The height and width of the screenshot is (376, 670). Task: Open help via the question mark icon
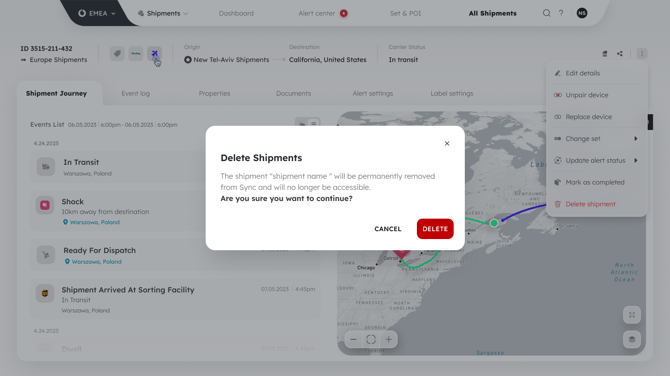[561, 13]
